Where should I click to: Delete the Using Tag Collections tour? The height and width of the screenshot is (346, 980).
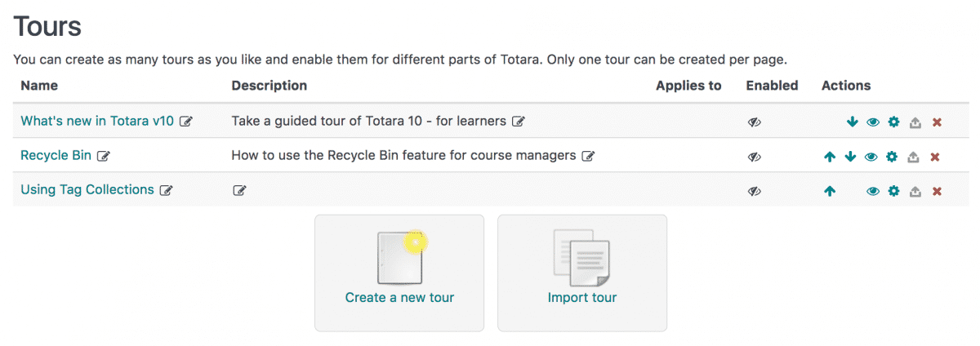click(x=938, y=191)
